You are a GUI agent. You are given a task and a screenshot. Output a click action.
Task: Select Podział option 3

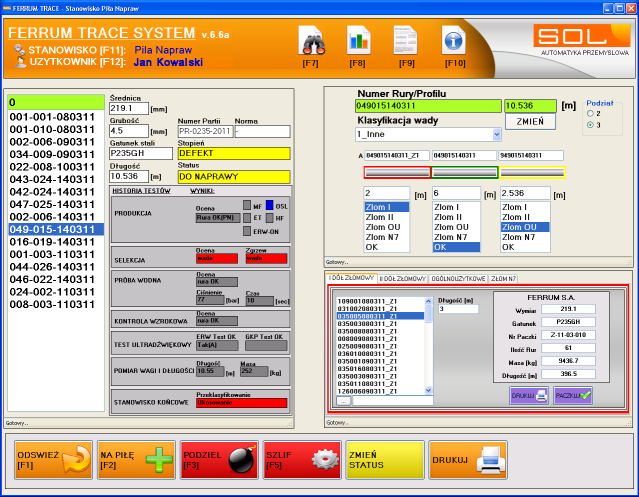[x=590, y=125]
